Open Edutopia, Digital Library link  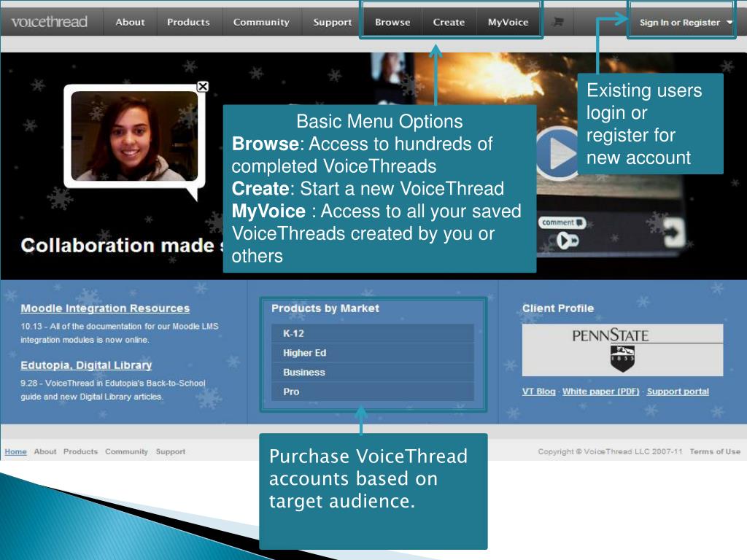click(x=86, y=365)
